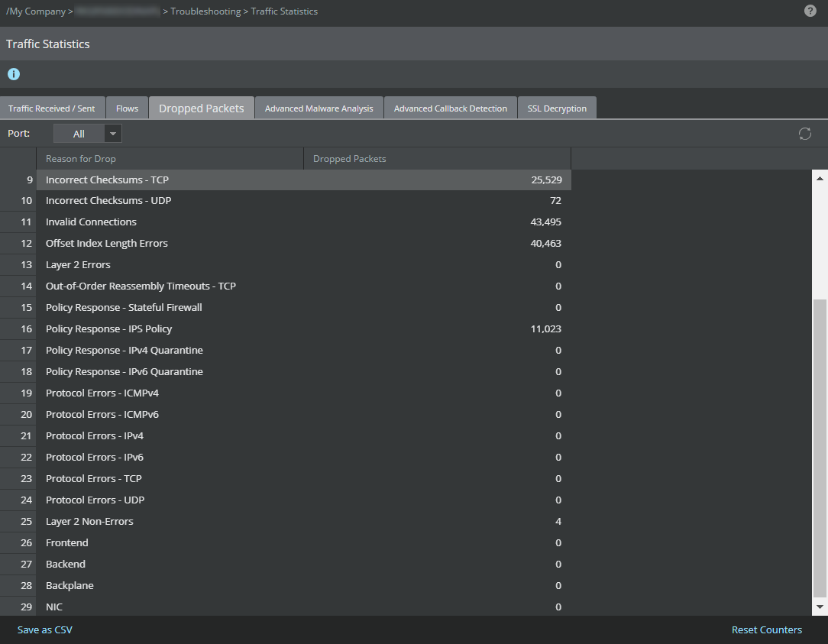
Task: Go to Troubleshooting in the breadcrumb
Action: tap(205, 11)
